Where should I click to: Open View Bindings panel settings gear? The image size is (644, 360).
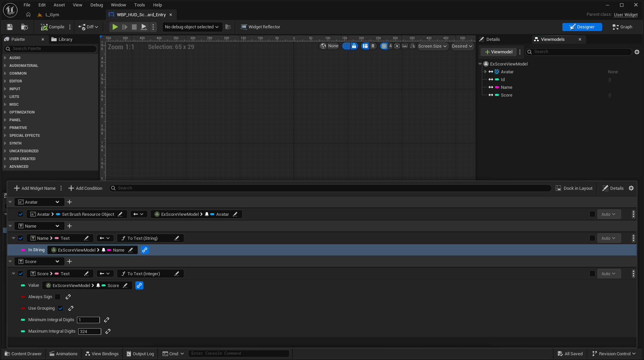pyautogui.click(x=631, y=188)
